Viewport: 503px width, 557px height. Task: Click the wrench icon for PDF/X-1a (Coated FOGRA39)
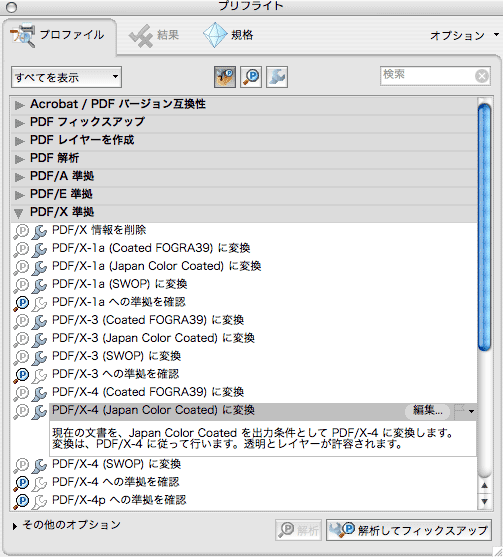point(39,249)
